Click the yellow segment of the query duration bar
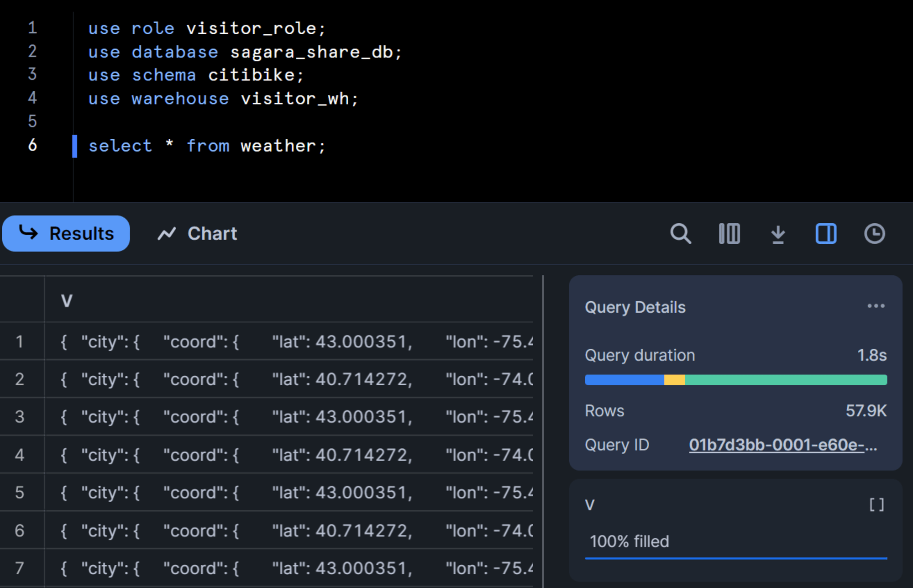The width and height of the screenshot is (913, 588). coord(674,380)
